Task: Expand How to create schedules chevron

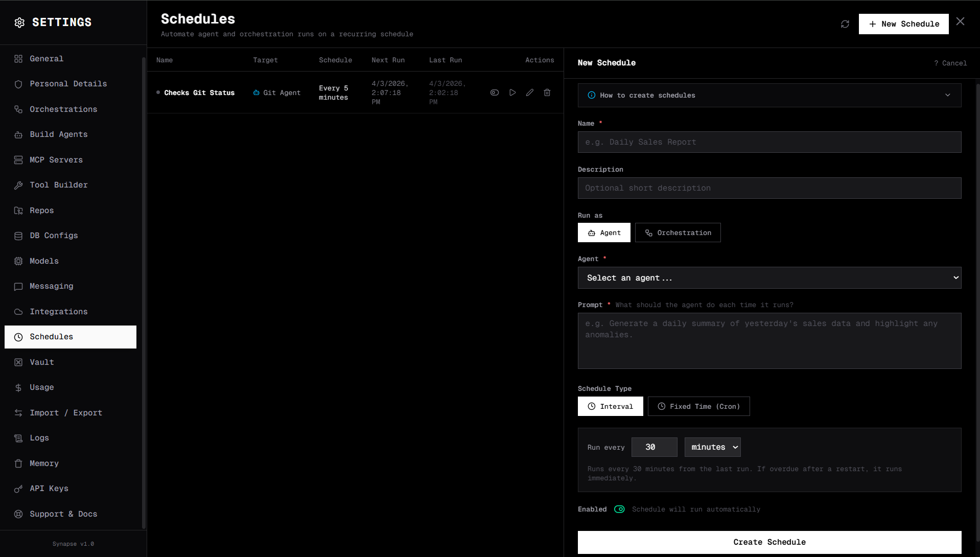Action: (948, 96)
